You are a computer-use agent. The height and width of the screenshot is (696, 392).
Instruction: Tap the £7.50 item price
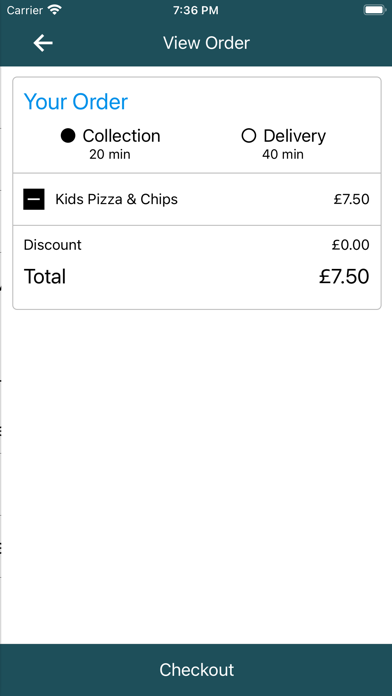click(x=352, y=199)
